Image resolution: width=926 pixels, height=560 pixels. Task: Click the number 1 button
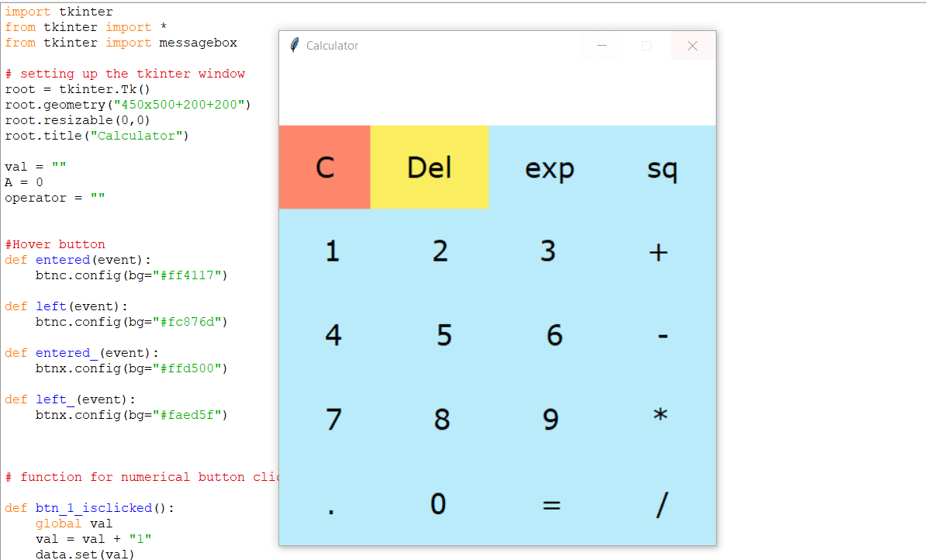333,251
